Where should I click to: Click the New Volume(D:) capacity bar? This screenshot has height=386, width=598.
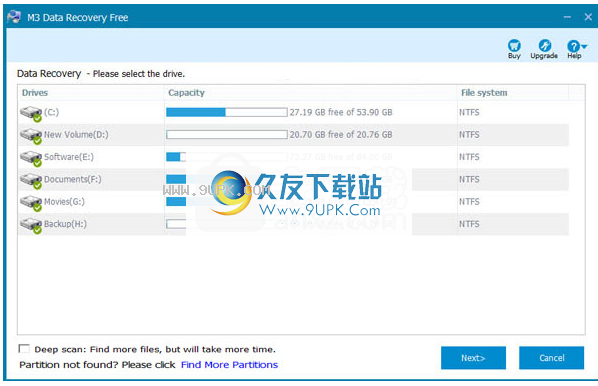coord(227,135)
